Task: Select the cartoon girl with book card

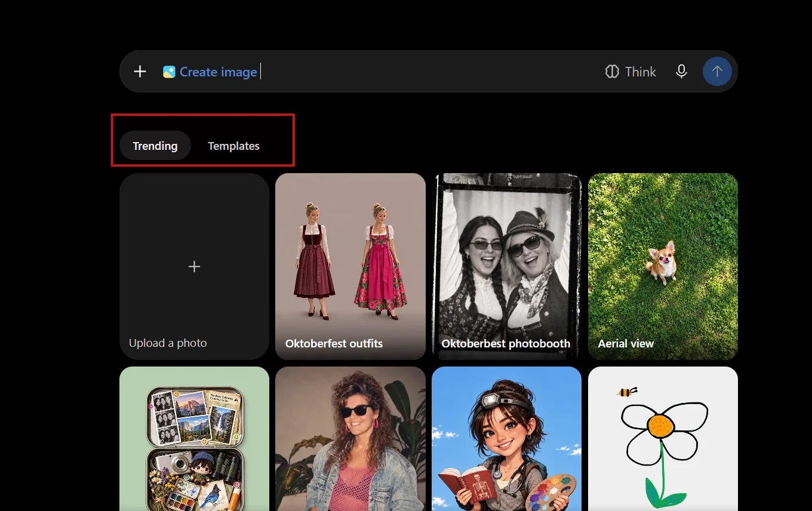Action: [x=506, y=439]
